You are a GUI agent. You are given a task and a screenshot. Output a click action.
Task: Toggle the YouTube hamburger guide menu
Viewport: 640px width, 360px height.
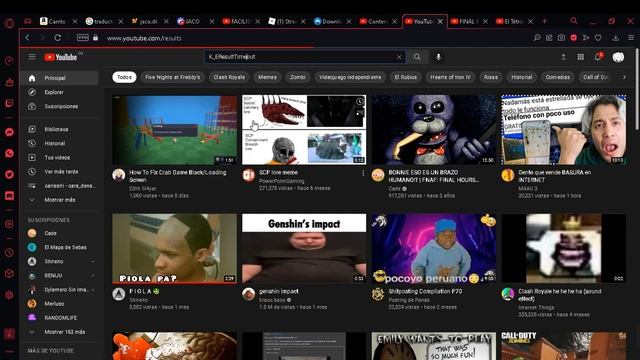click(32, 57)
